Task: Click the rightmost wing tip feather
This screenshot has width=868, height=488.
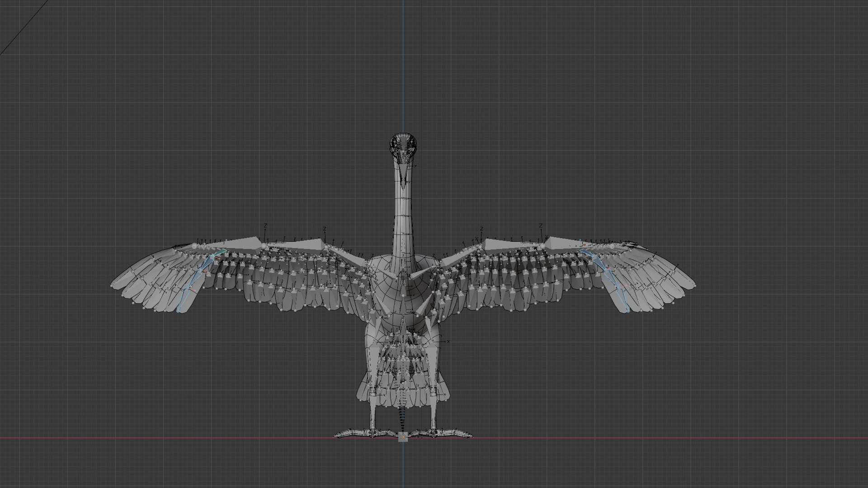Action: [687, 282]
